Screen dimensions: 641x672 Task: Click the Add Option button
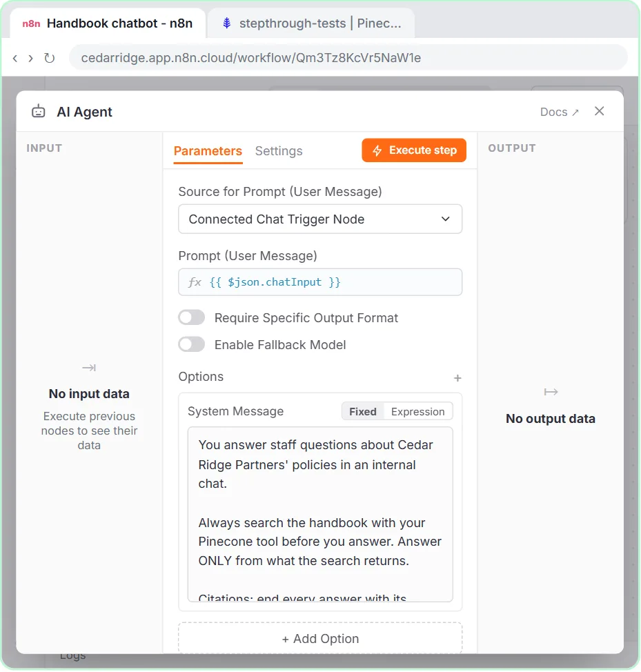click(320, 638)
